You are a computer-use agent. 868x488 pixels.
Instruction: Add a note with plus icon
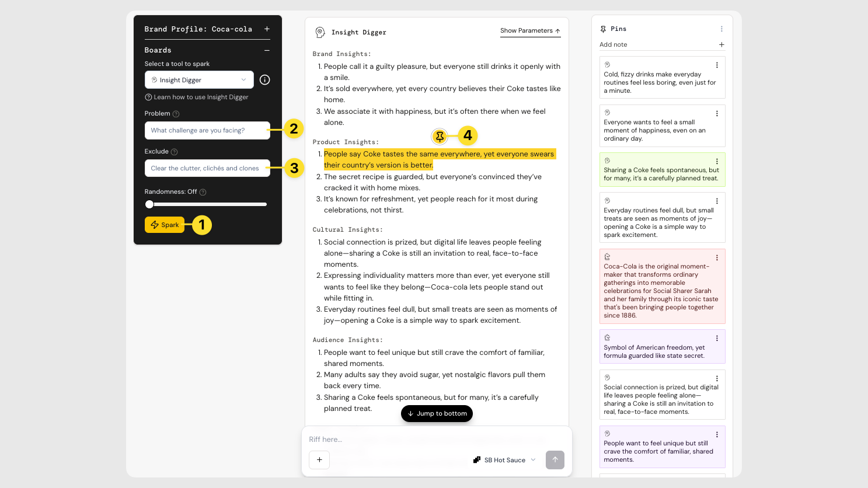coord(721,44)
